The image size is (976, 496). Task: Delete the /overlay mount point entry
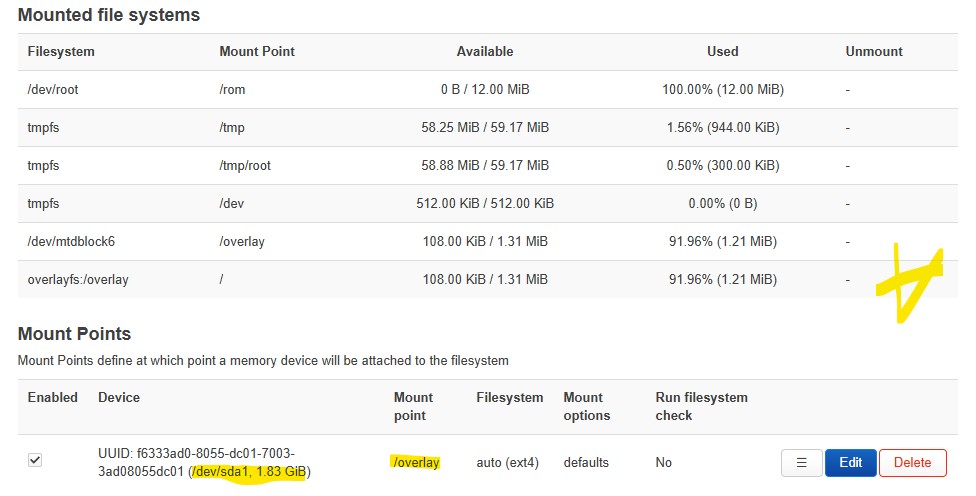coord(911,462)
